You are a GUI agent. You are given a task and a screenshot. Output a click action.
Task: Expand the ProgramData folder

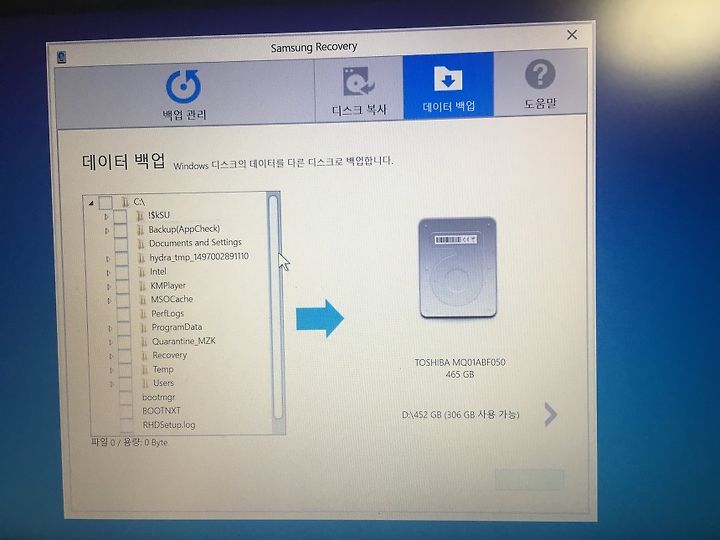pos(110,329)
